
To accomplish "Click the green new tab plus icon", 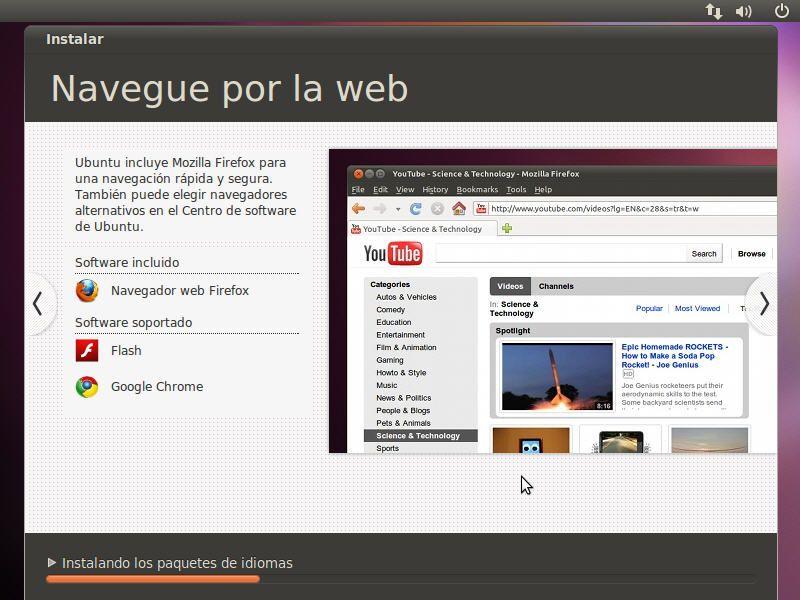I will pyautogui.click(x=507, y=228).
